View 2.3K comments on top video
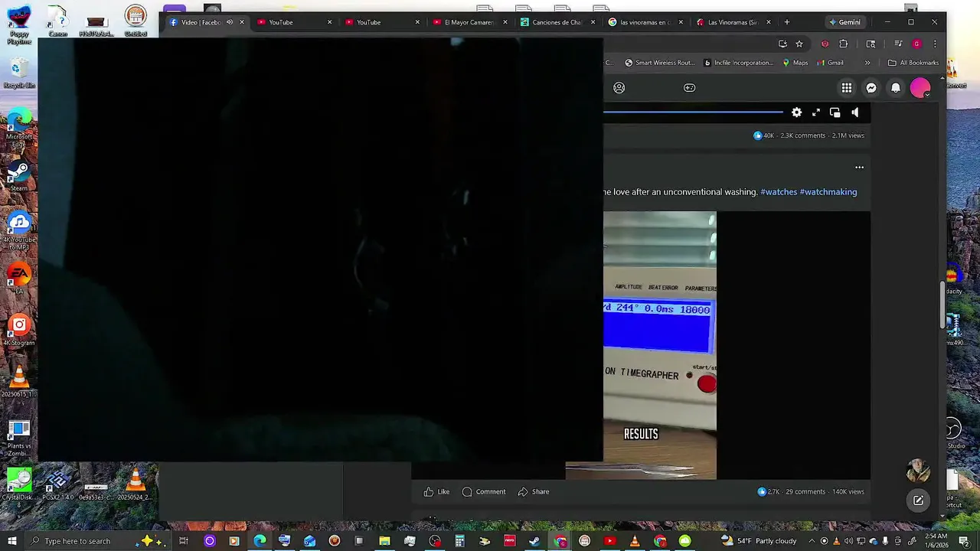This screenshot has height=551, width=980. click(803, 135)
